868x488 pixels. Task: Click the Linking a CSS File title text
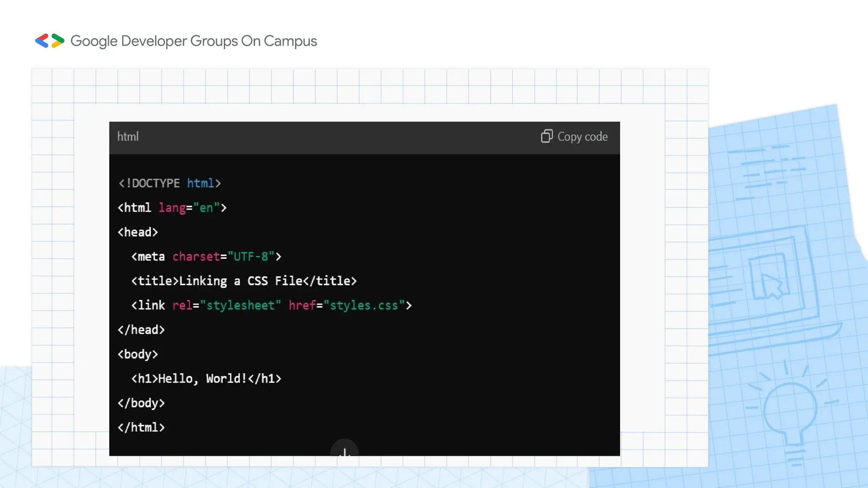(x=240, y=281)
